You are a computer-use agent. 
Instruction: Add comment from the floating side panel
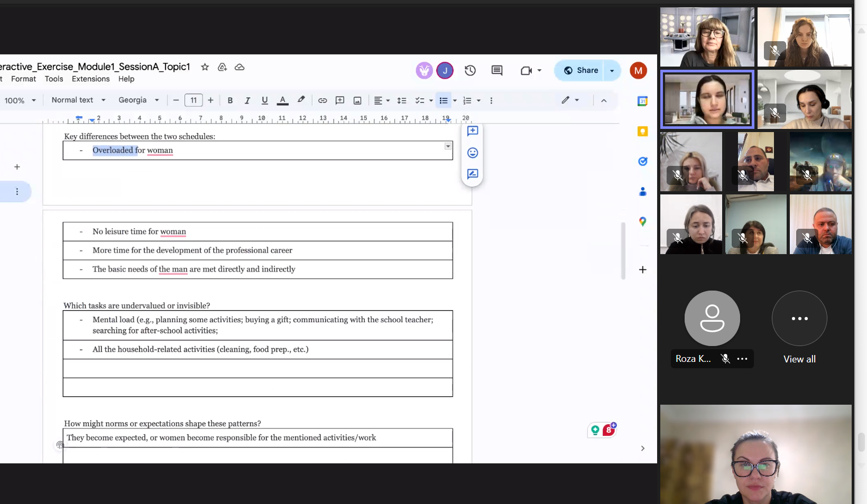point(473,131)
